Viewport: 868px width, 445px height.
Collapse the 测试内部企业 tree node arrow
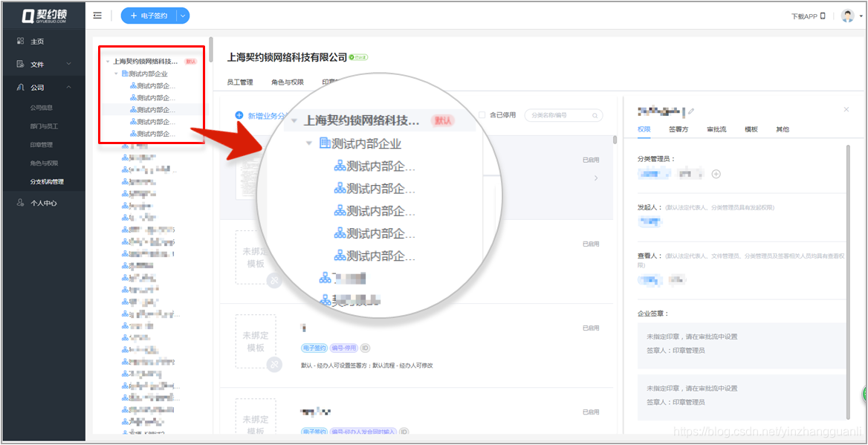point(116,74)
